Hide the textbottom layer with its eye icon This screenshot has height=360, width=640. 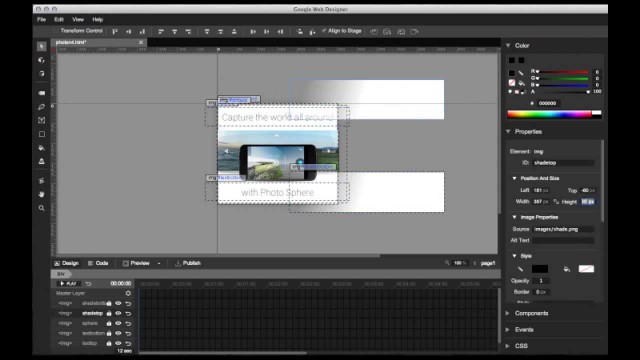[118, 333]
